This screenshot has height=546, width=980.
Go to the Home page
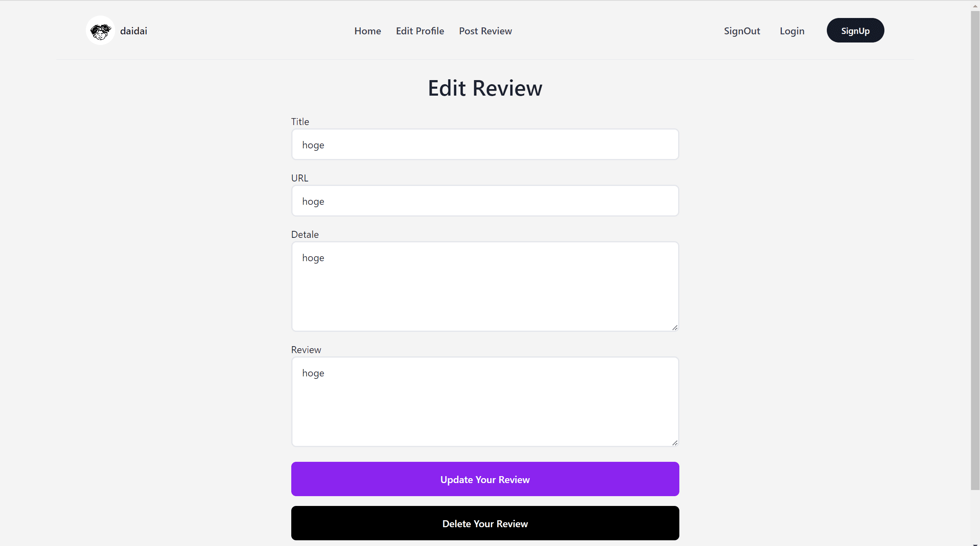[367, 31]
